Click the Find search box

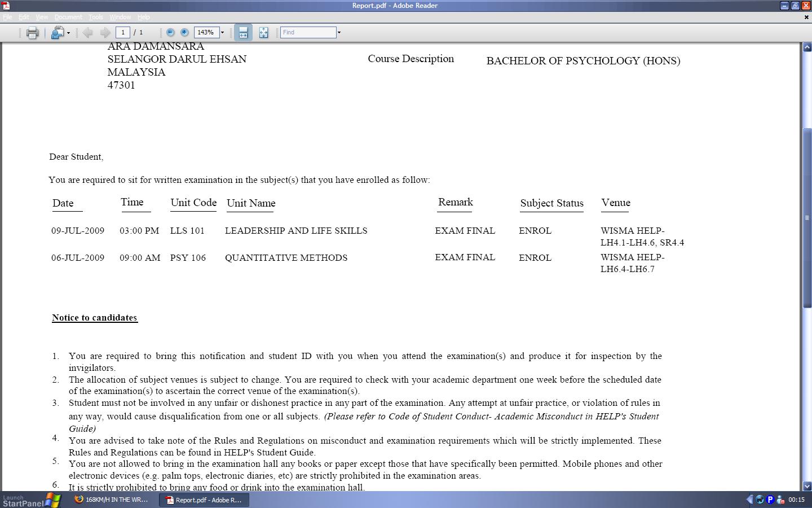pyautogui.click(x=308, y=33)
